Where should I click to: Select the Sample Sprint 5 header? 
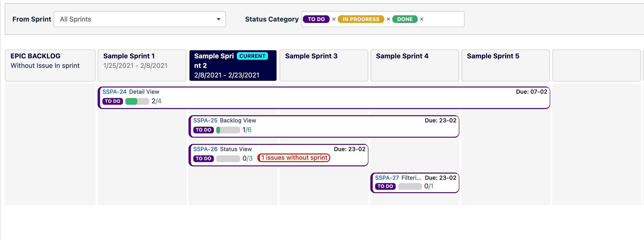[505, 65]
